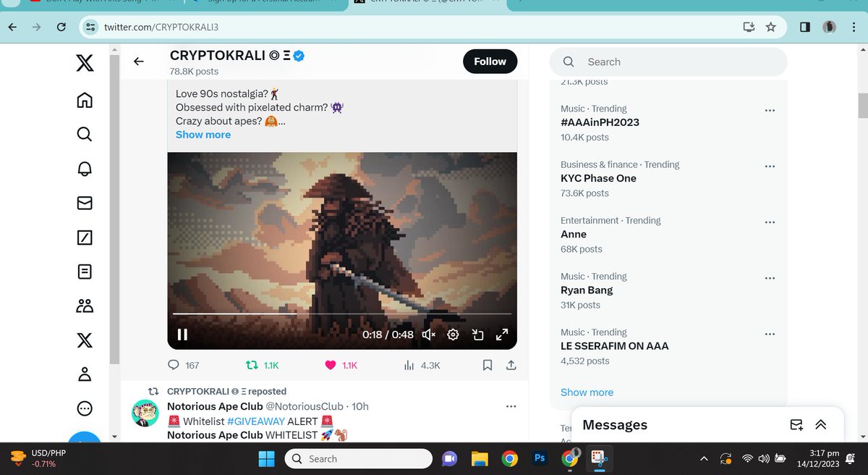868x475 pixels.
Task: Pause the video
Action: point(182,335)
